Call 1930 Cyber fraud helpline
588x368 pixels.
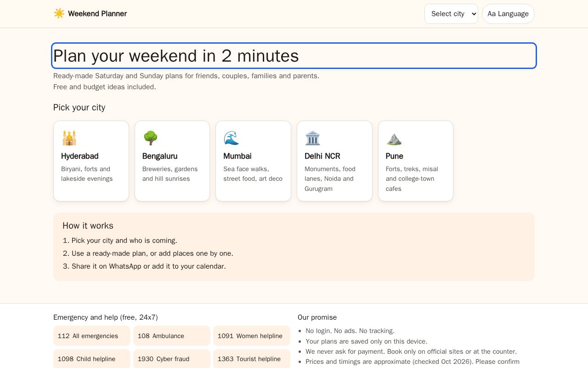(x=172, y=359)
